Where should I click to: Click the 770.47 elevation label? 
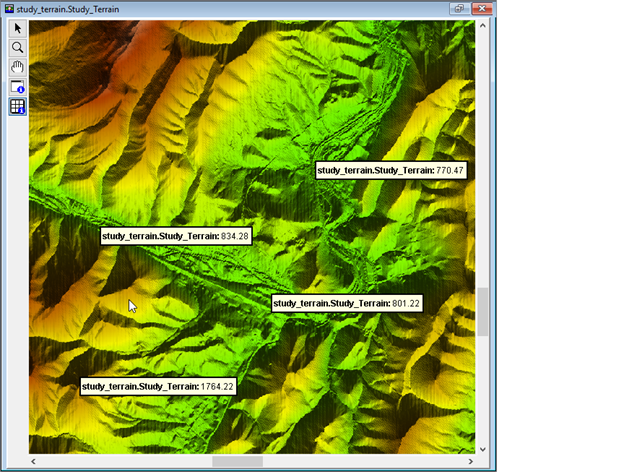(391, 171)
